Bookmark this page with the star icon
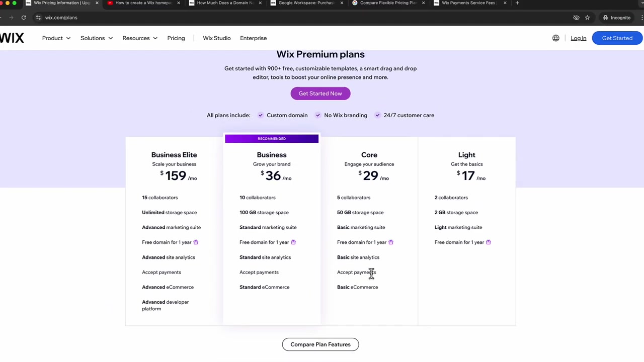 pyautogui.click(x=587, y=18)
